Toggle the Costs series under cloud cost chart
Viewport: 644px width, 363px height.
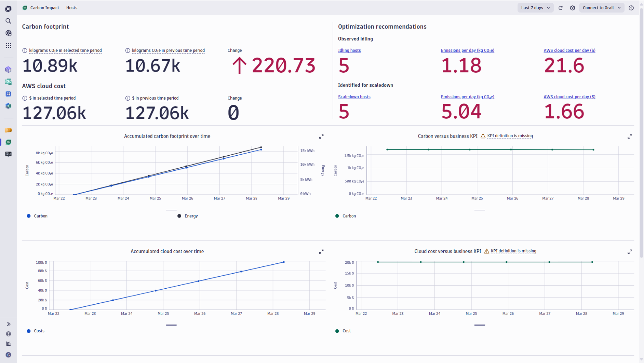[36, 331]
